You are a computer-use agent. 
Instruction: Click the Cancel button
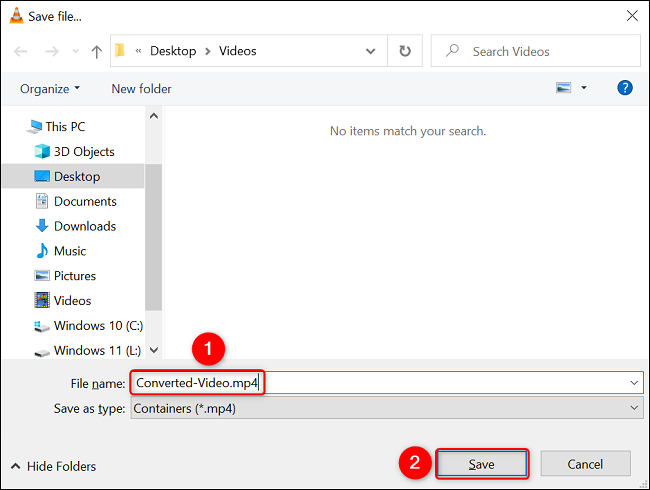pos(585,464)
